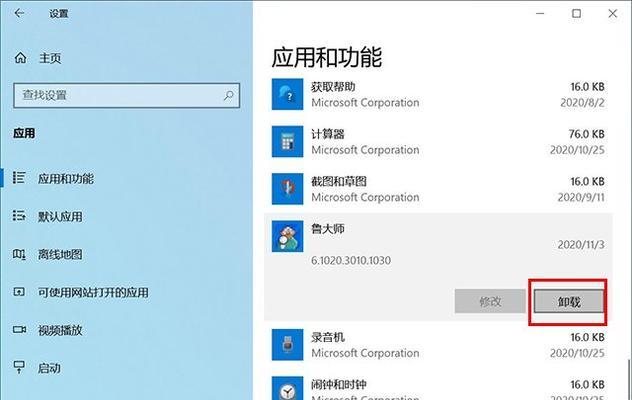Select the 计算器 app name

point(327,134)
